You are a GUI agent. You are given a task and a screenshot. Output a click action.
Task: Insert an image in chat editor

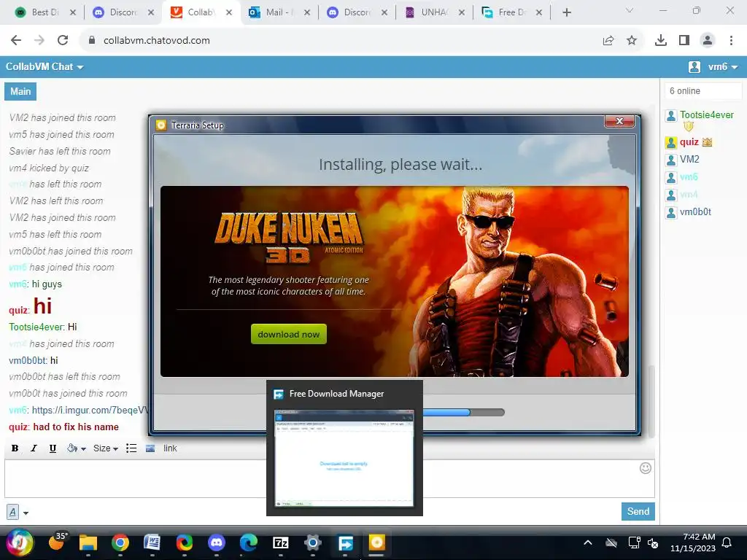[150, 448]
